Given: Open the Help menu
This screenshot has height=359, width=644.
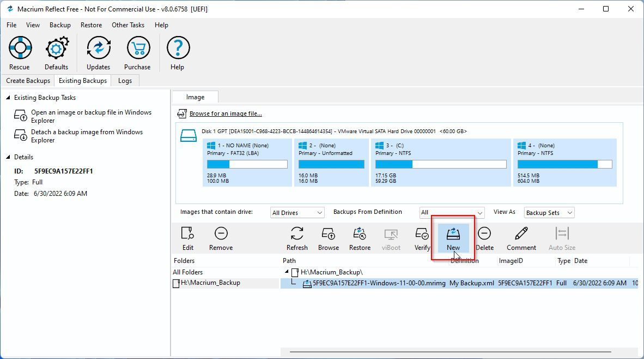Looking at the screenshot, I should coord(161,25).
